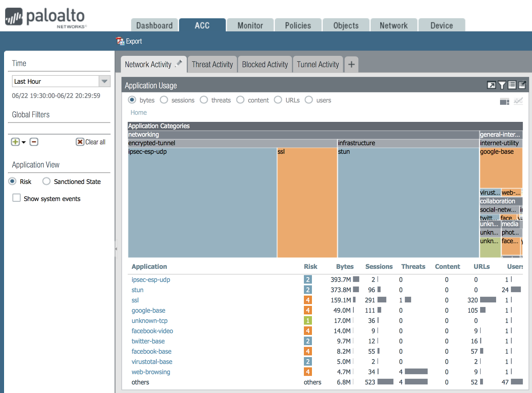This screenshot has height=393, width=532.
Task: Open the Network tab
Action: point(394,25)
